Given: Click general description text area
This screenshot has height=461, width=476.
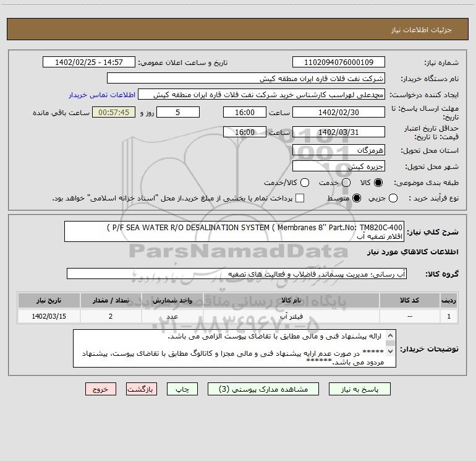Looking at the screenshot, I should tap(234, 231).
